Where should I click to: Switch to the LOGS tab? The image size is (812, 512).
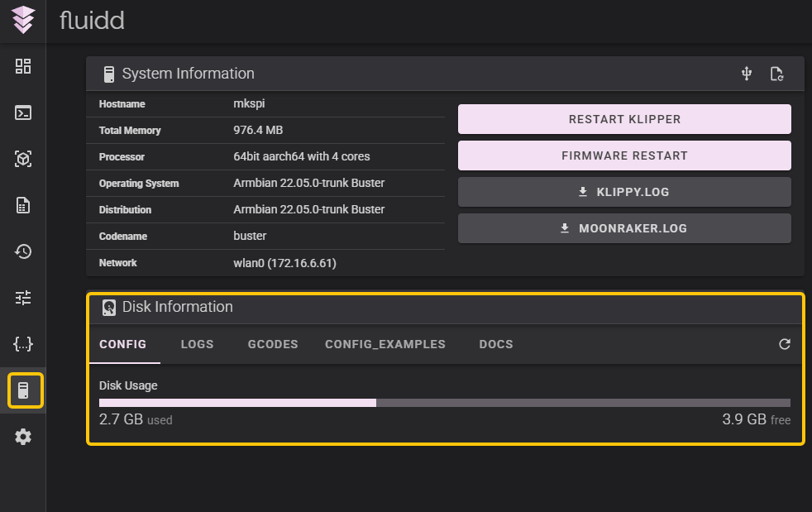pyautogui.click(x=197, y=344)
